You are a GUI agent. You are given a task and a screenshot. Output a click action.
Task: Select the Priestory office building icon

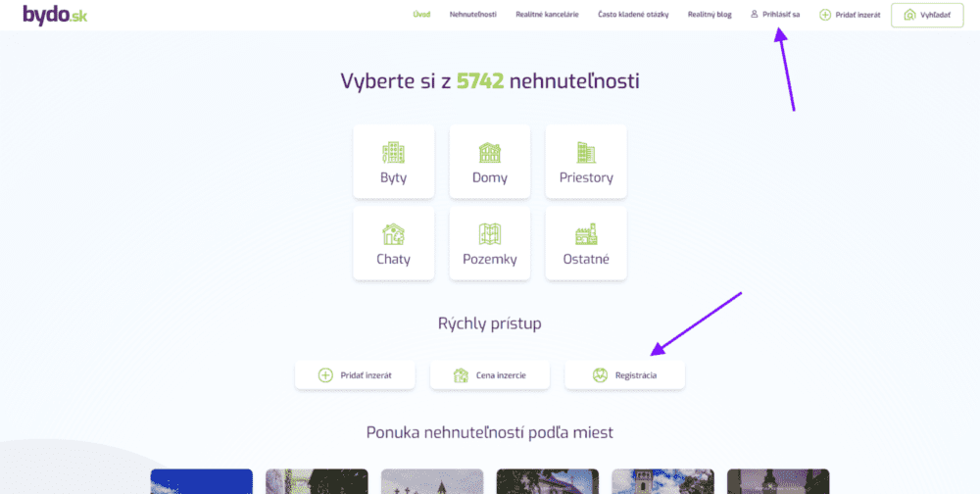pos(586,152)
